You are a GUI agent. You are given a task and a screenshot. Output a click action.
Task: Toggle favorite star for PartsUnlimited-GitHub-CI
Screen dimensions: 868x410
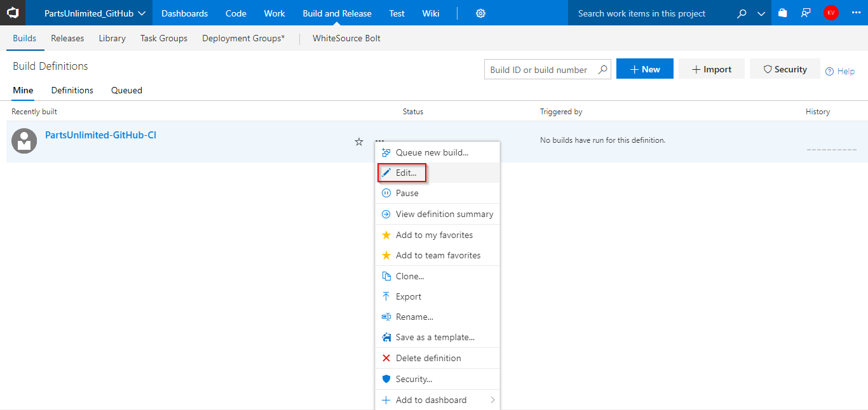[359, 142]
